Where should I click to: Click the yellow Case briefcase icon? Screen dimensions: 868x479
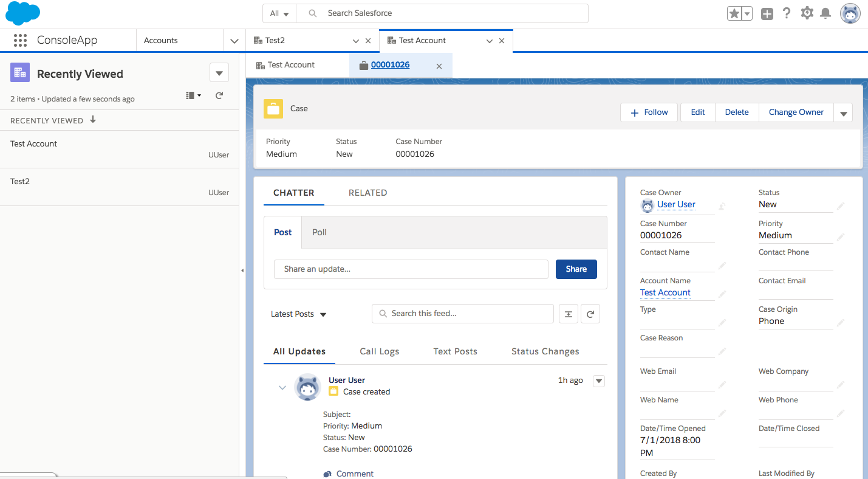273,109
